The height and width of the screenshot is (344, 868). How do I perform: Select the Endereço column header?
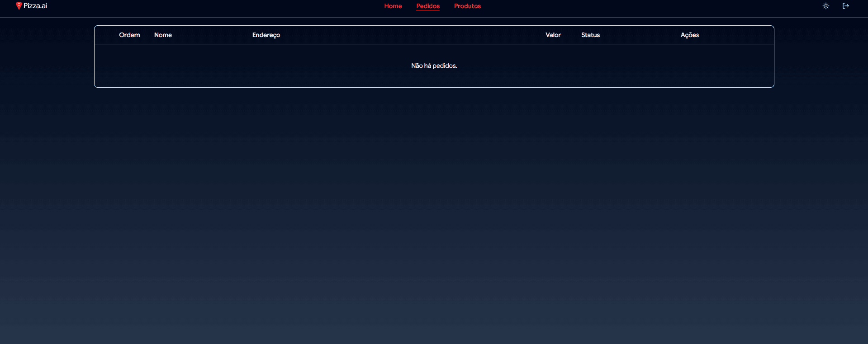click(x=266, y=35)
